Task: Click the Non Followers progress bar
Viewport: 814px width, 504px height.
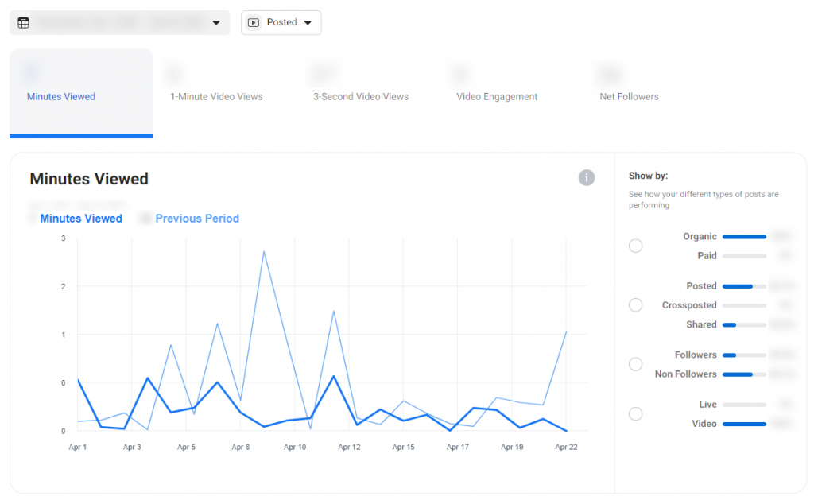Action: [x=744, y=374]
